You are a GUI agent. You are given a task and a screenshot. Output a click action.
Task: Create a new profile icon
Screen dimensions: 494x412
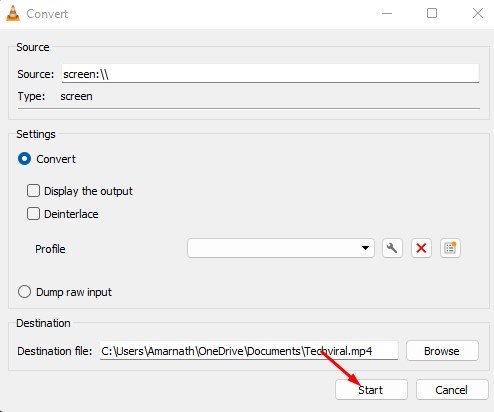point(450,248)
